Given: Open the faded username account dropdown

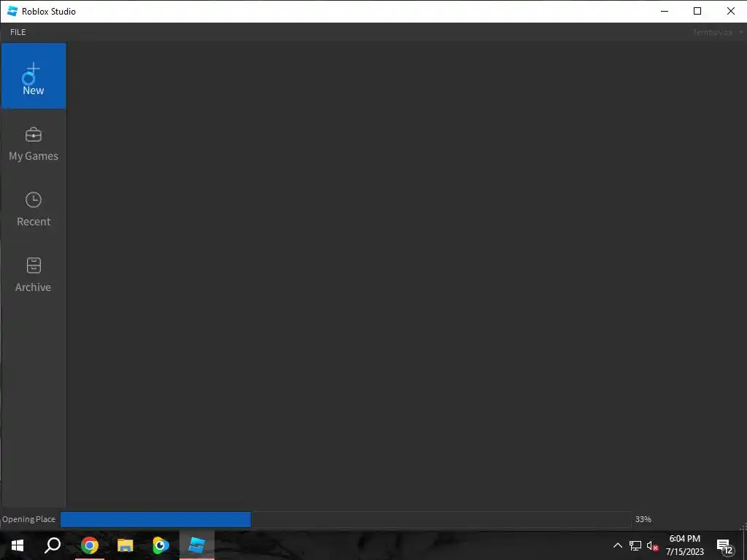Looking at the screenshot, I should point(718,32).
